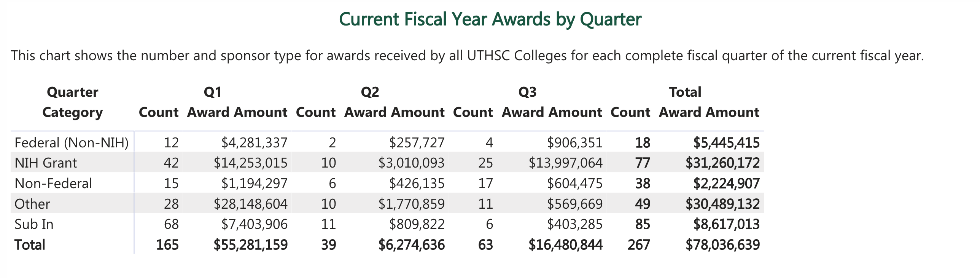Click the Total row label
This screenshot has height=278, width=980.
(30, 245)
